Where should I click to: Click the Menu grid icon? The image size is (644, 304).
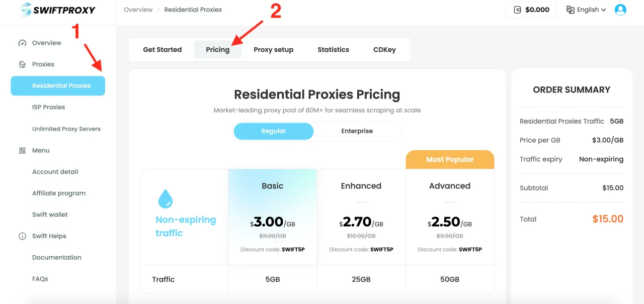(x=22, y=150)
